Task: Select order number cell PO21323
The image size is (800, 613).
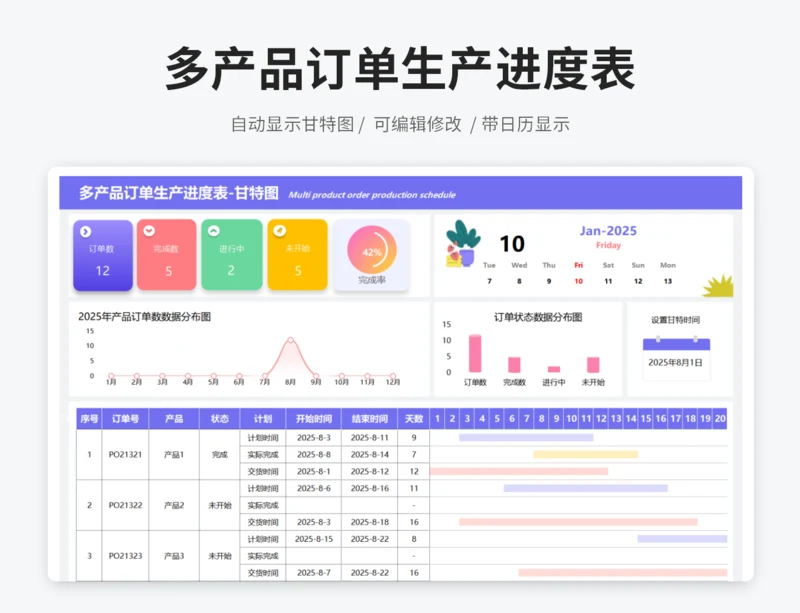Action: coord(126,555)
